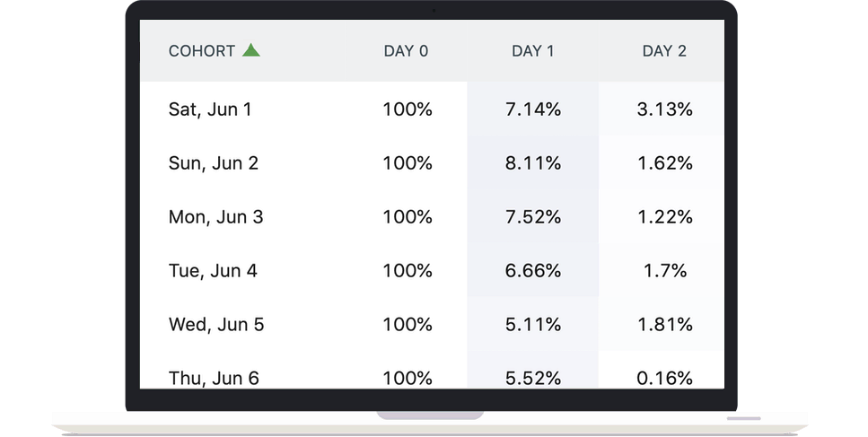Select the 6.66% retention cell
Image resolution: width=868 pixels, height=437 pixels.
(533, 271)
